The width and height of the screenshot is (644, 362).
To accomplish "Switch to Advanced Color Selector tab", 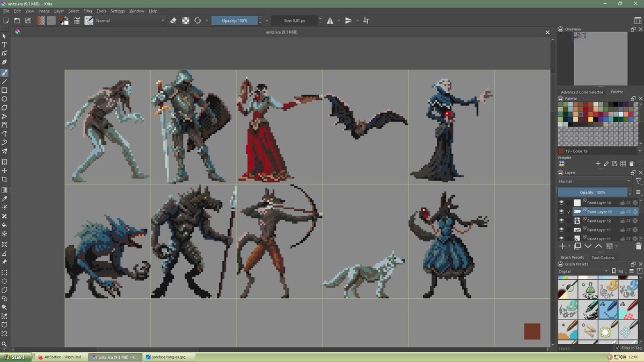I will tap(582, 92).
